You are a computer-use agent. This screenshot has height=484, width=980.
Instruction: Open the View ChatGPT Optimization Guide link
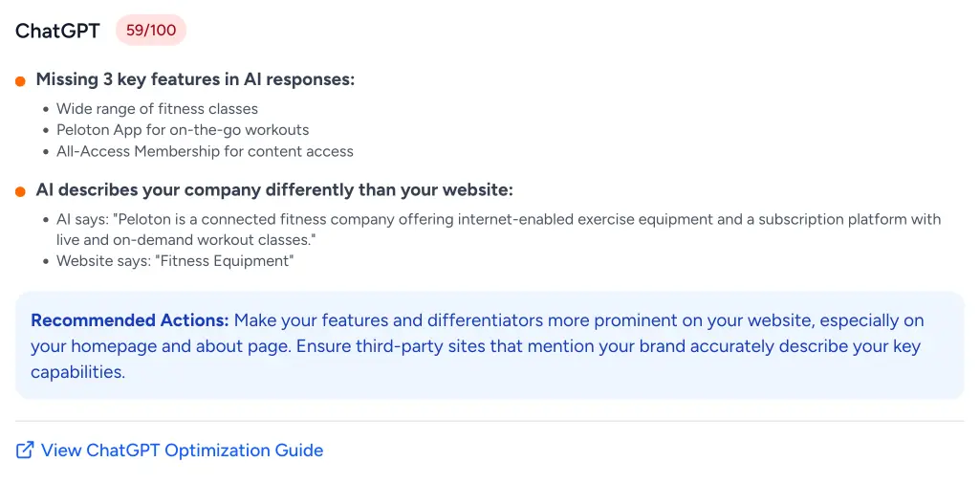(x=182, y=451)
